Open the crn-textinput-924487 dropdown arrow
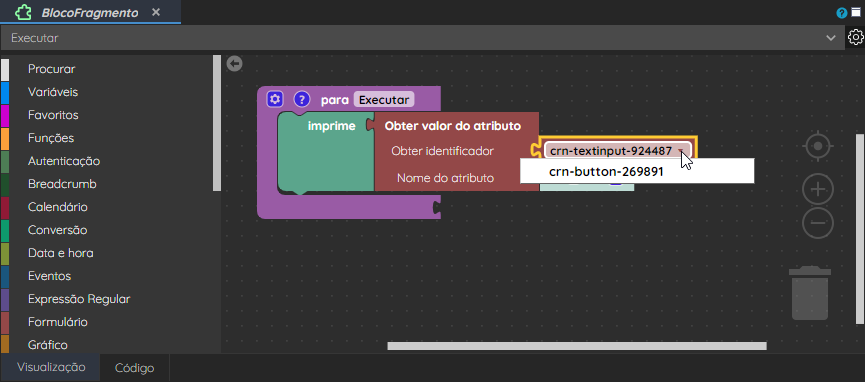Screen dimensions: 865x382 tap(682, 151)
